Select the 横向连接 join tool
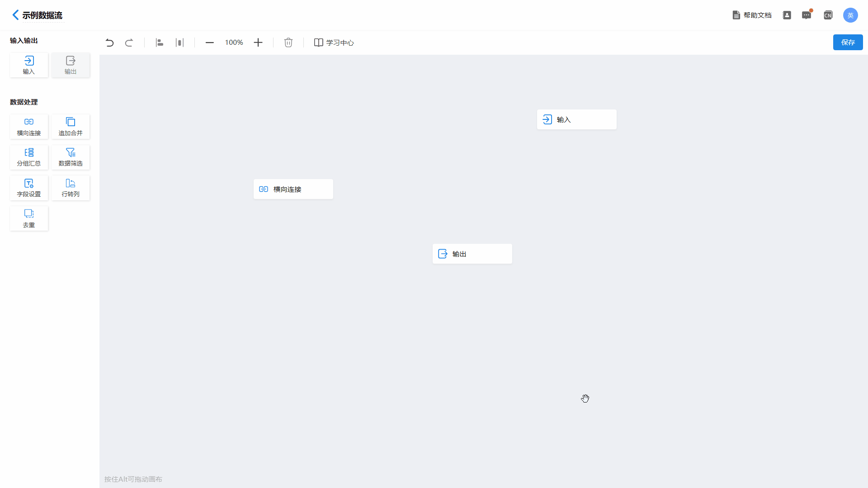 click(29, 127)
